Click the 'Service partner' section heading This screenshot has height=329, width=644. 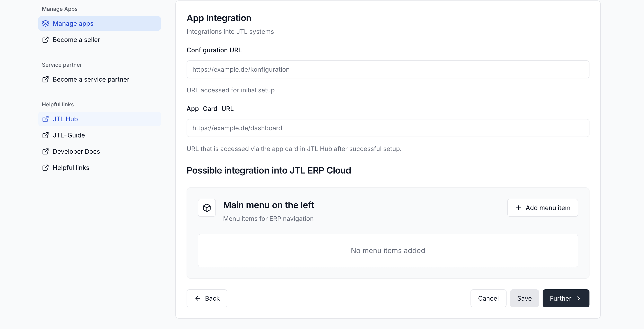[x=62, y=65]
